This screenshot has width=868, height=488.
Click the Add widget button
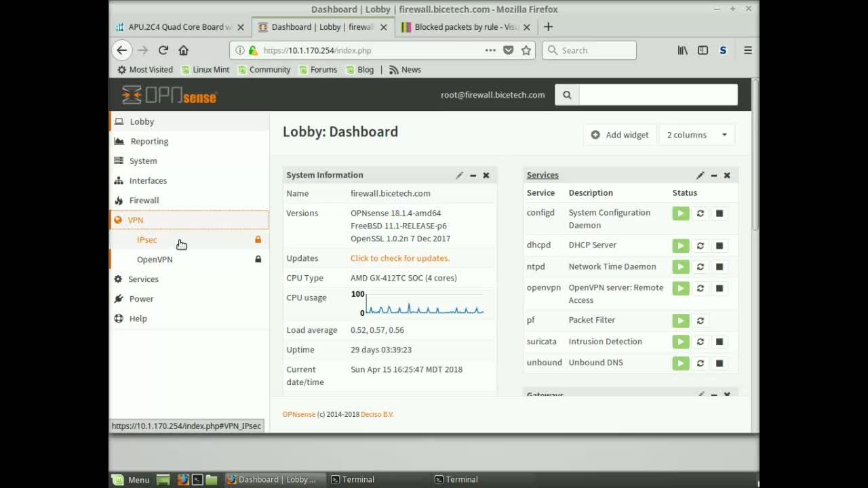click(x=620, y=135)
